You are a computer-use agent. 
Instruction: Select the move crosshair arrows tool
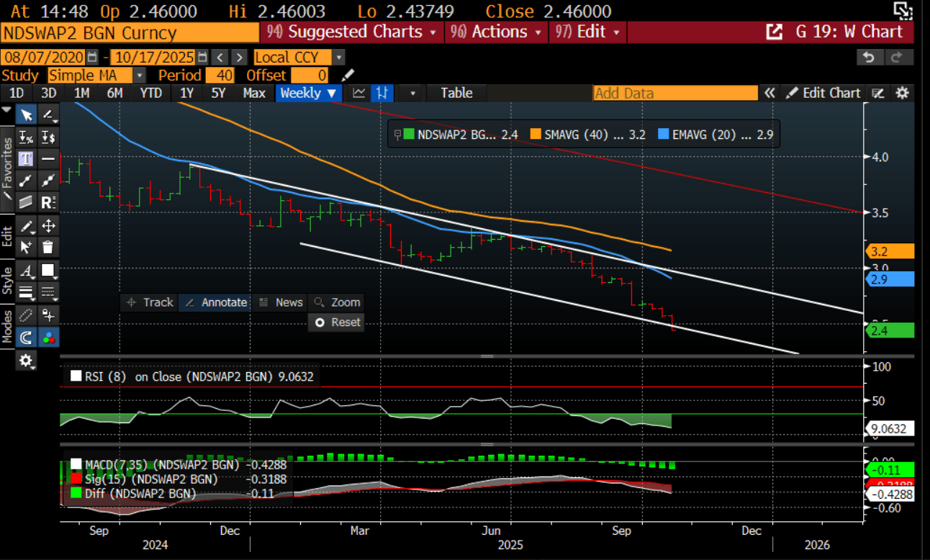pos(48,226)
